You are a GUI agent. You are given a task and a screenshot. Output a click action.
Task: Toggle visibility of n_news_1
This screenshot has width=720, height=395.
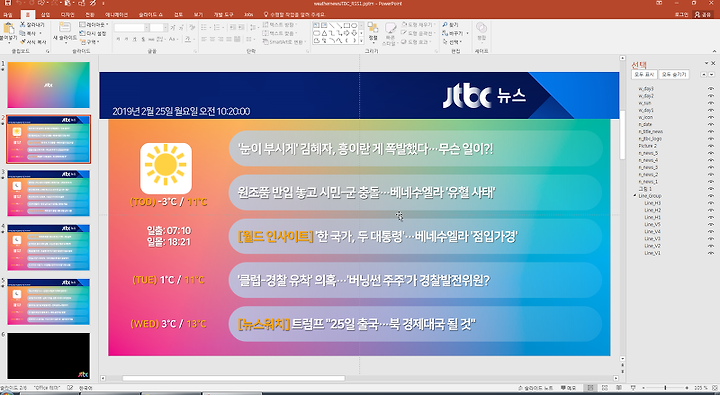point(711,181)
